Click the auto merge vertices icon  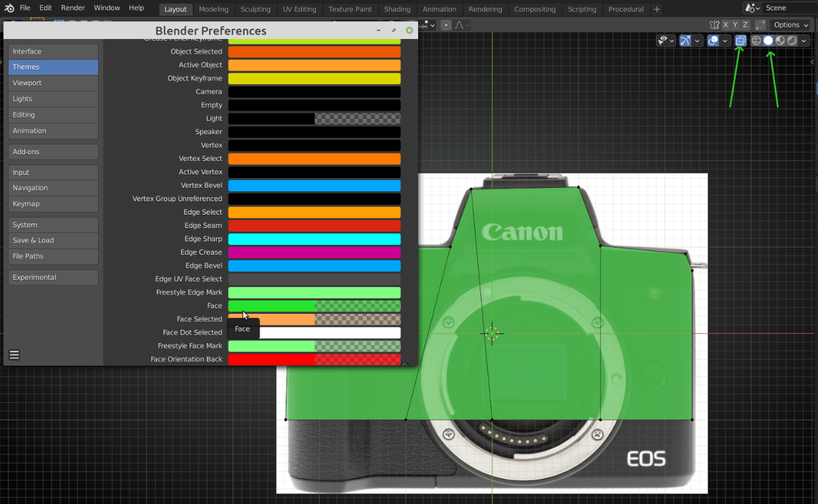point(760,25)
